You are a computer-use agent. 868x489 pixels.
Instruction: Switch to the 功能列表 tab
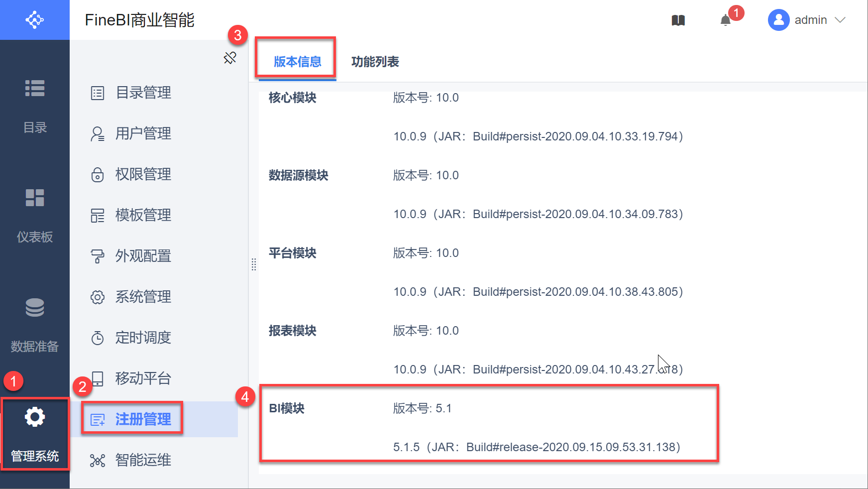[x=375, y=62]
